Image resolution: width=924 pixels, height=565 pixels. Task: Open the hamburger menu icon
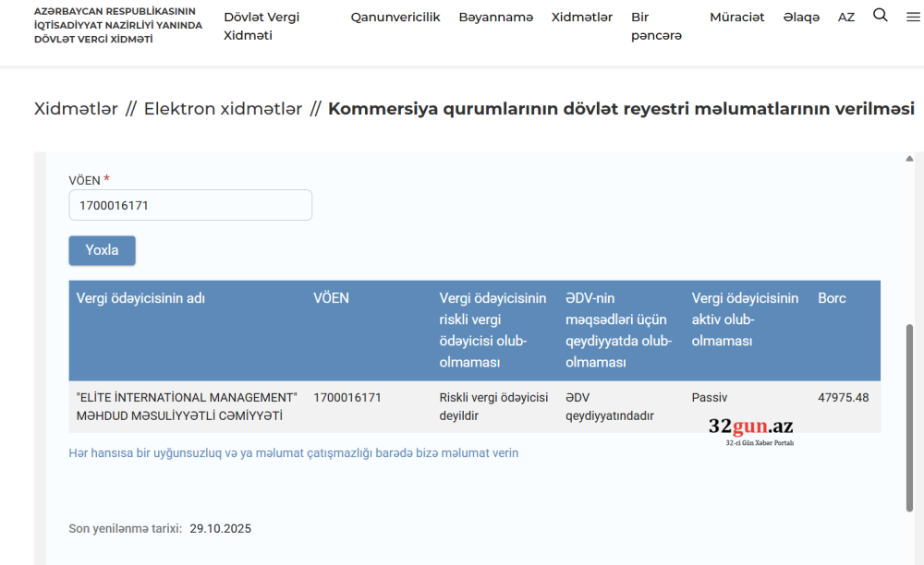click(x=913, y=17)
